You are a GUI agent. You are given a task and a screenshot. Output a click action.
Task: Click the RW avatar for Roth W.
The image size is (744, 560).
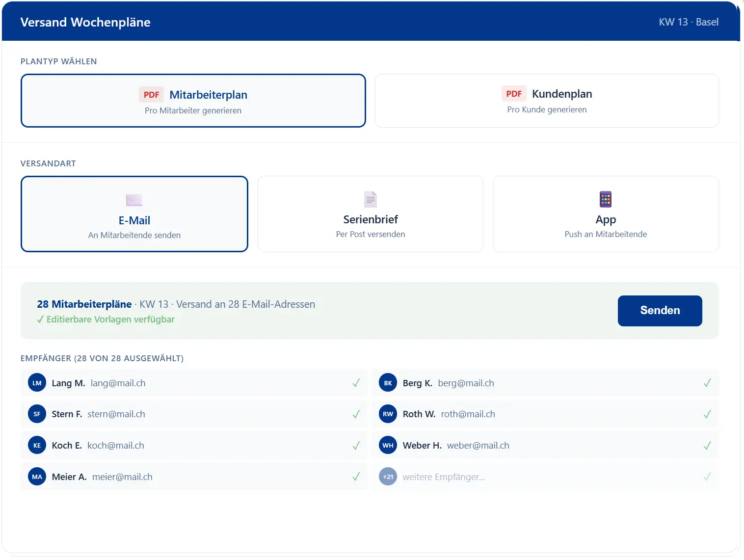(x=388, y=414)
